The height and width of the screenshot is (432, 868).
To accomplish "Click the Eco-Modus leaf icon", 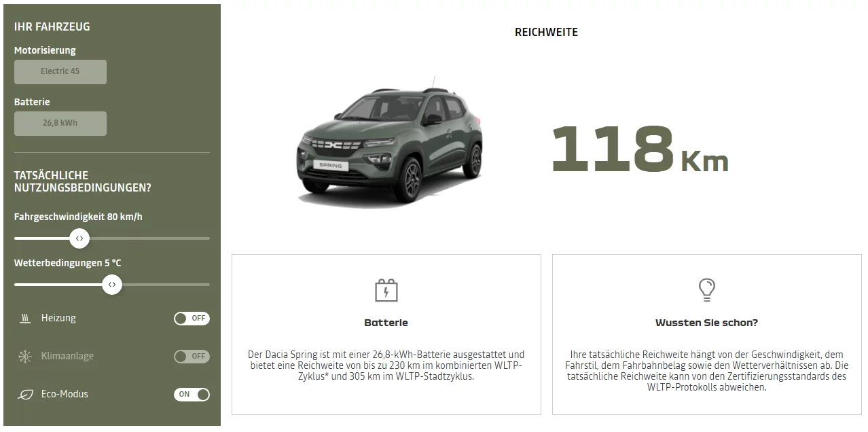I will click(x=25, y=395).
